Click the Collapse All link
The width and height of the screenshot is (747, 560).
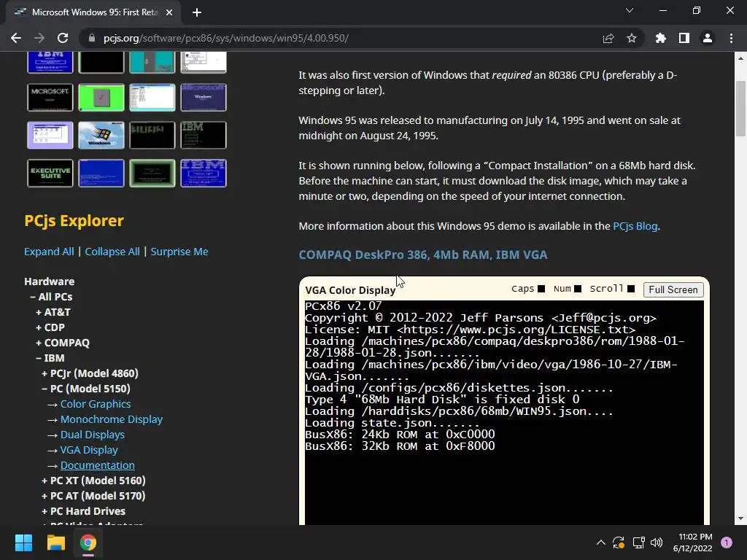[112, 252]
